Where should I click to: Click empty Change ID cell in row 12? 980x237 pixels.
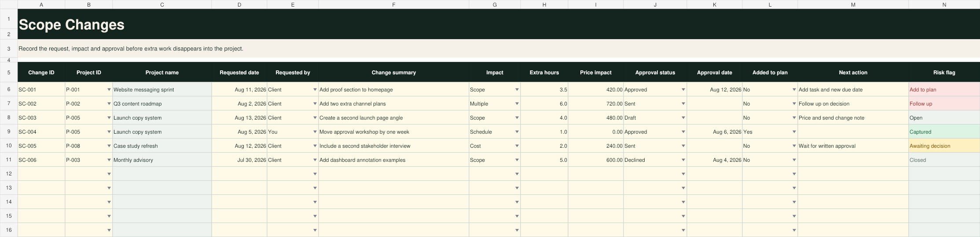pyautogui.click(x=41, y=174)
